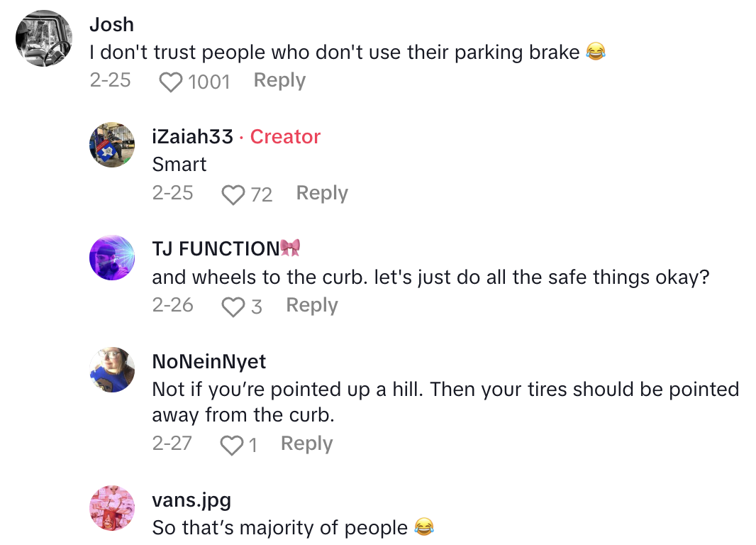Like Josh's parking brake comment
The width and height of the screenshot is (756, 545).
(170, 82)
